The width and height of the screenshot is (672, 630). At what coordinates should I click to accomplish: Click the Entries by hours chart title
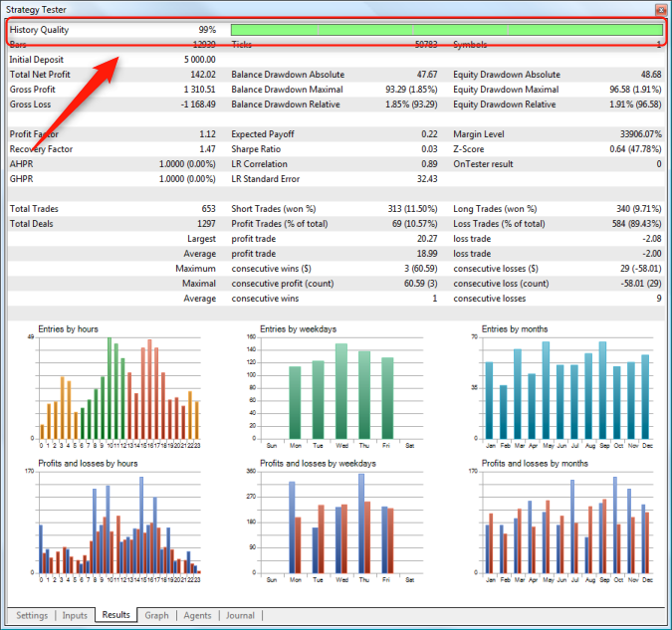[x=68, y=329]
